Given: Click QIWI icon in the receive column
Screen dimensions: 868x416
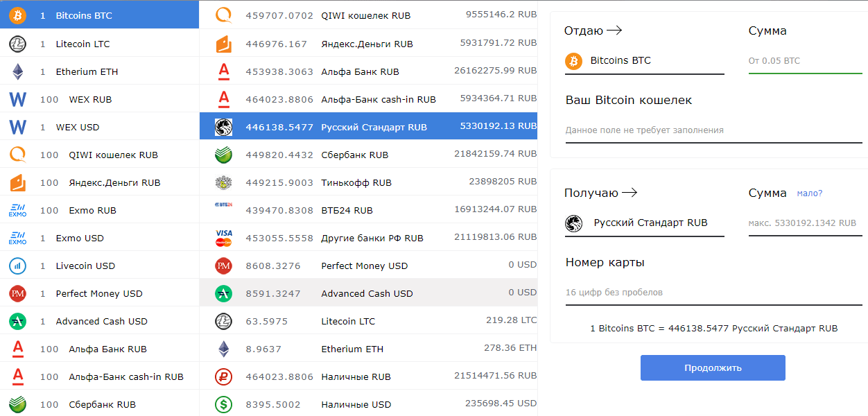Looking at the screenshot, I should coord(223,15).
